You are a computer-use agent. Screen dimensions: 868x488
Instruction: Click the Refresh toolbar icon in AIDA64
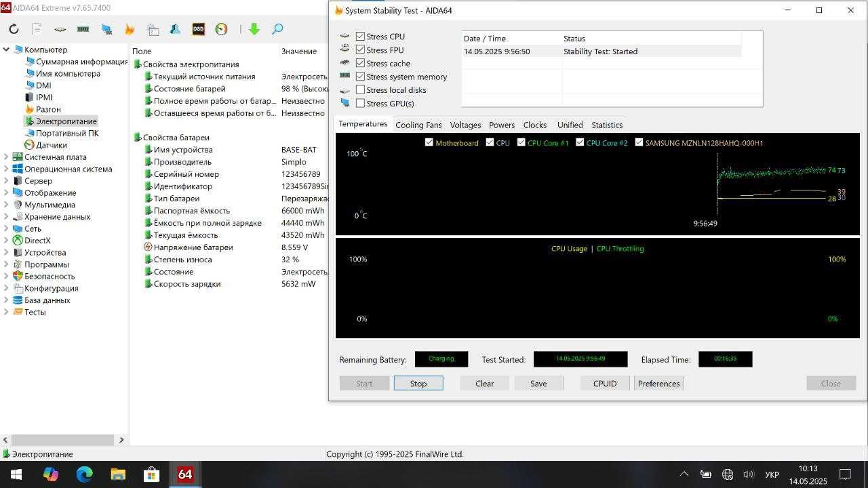click(14, 29)
